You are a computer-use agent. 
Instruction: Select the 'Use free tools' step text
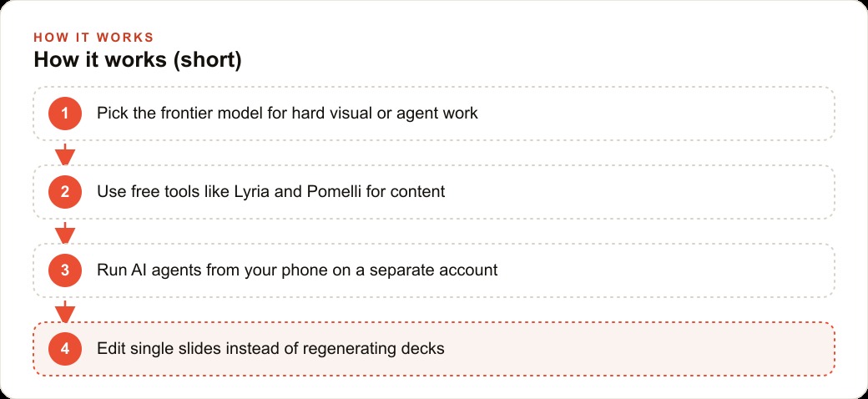pos(270,192)
